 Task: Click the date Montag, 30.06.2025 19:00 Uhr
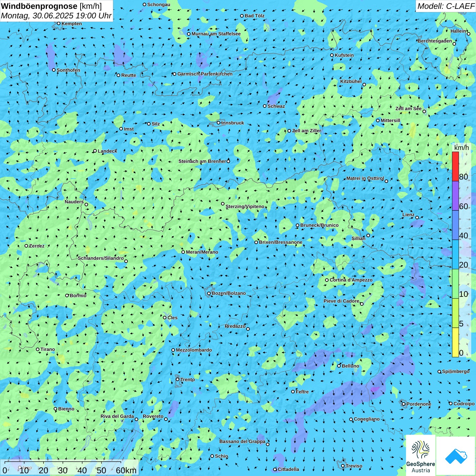tap(56, 16)
